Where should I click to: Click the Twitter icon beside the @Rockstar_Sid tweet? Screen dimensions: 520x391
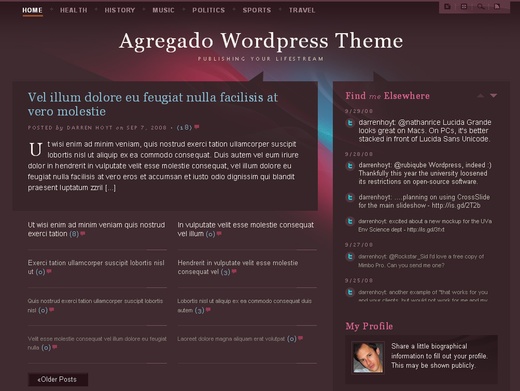350,257
